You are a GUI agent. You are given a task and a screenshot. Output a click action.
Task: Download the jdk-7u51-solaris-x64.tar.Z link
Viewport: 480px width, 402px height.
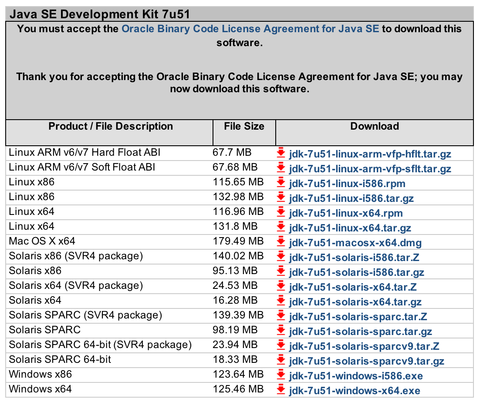point(353,287)
